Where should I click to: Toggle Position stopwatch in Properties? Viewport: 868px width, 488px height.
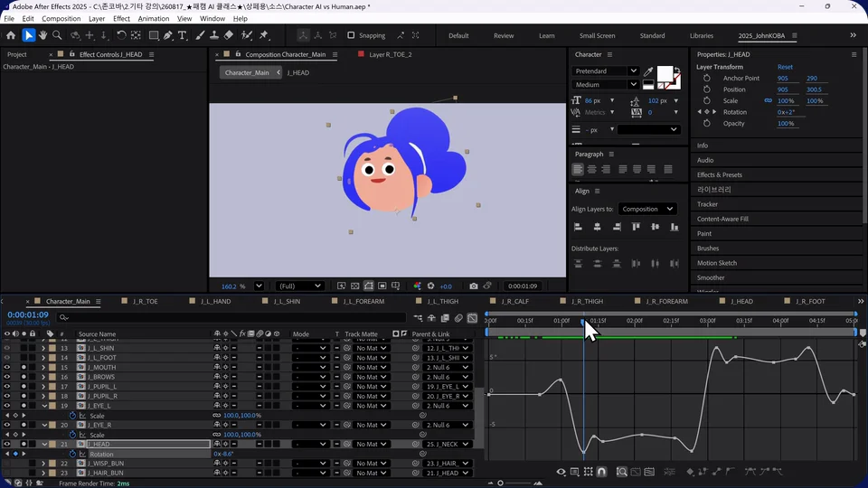pyautogui.click(x=707, y=89)
